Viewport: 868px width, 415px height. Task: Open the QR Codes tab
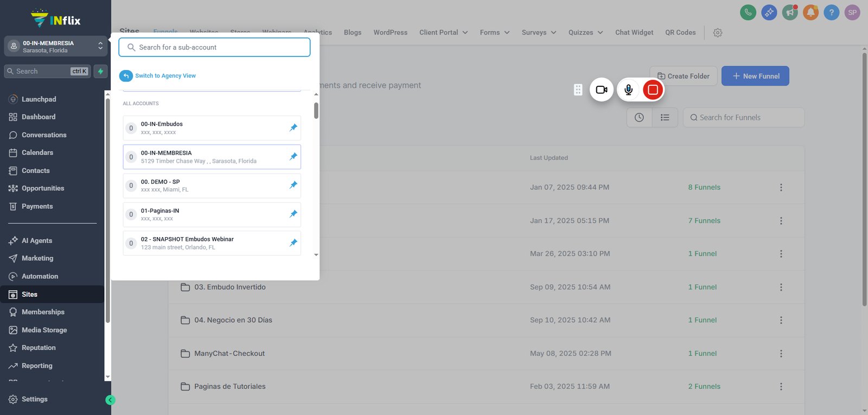pyautogui.click(x=680, y=33)
